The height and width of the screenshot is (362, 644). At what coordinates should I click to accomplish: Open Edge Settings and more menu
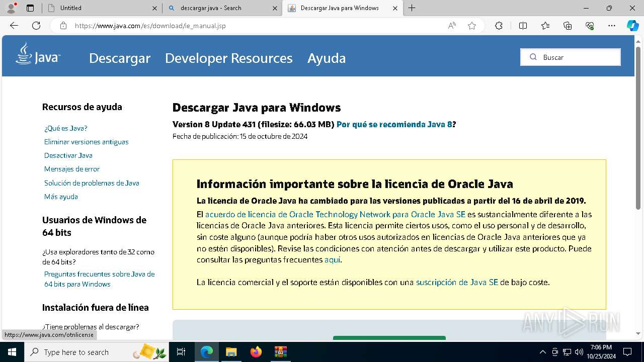(612, 26)
